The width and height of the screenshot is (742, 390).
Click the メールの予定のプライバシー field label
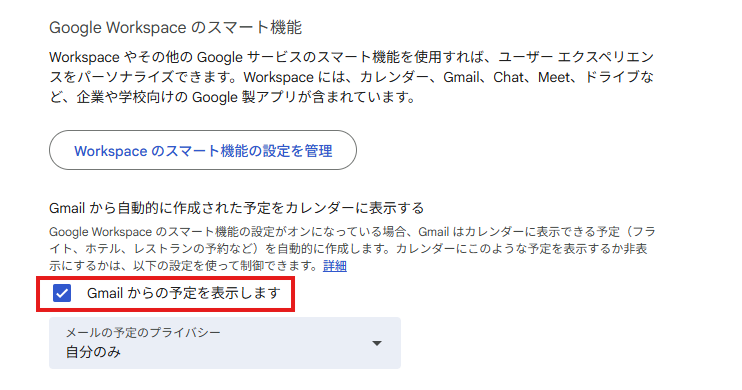[x=143, y=333]
